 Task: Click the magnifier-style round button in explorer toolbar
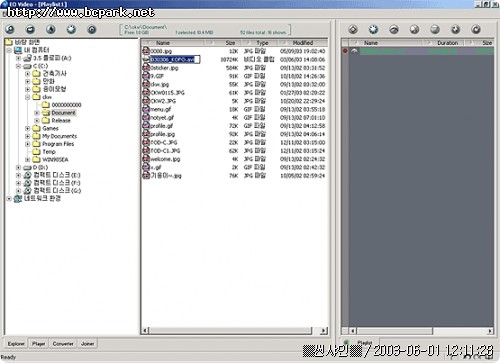coord(10,30)
